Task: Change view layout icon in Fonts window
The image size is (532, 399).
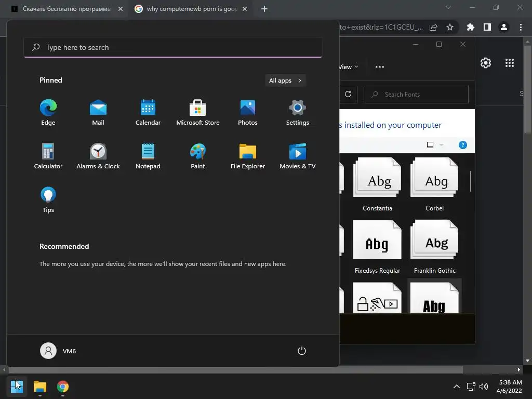Action: tap(430, 145)
